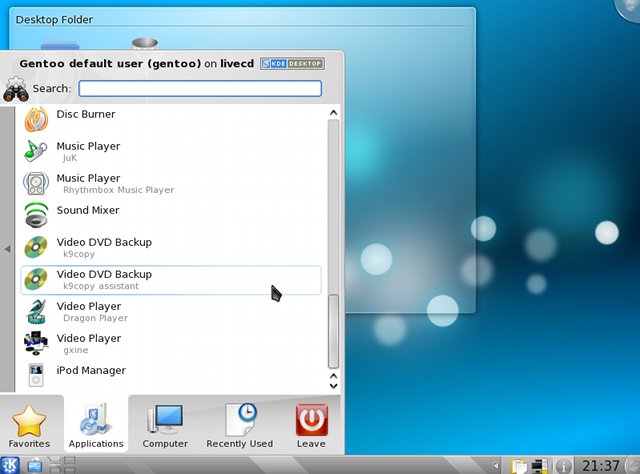This screenshot has height=474, width=640.
Task: Launch Rhythmbox Music Player
Action: coord(171,184)
